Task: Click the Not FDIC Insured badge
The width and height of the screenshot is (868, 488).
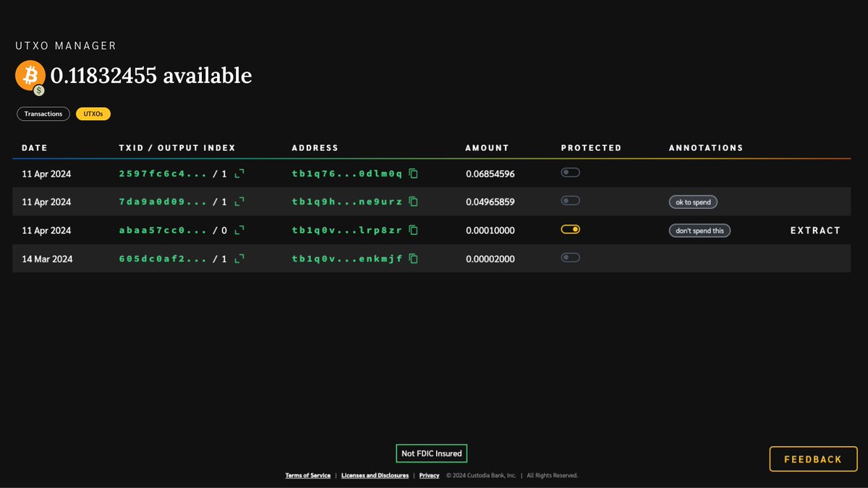Action: 432,453
